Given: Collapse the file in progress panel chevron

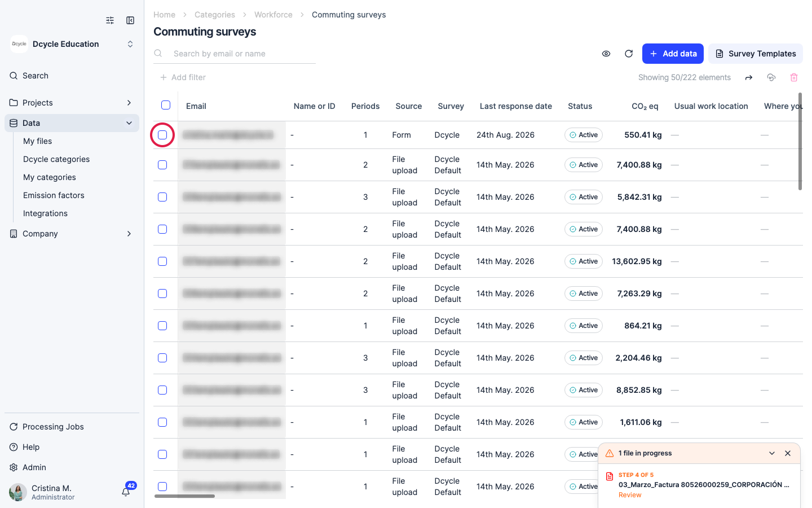Looking at the screenshot, I should point(772,453).
